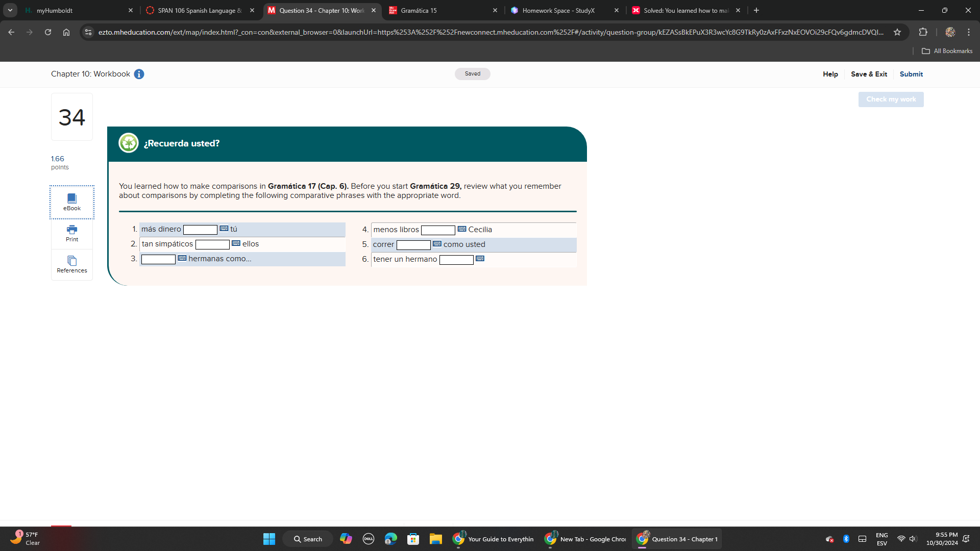Open 'New Tab - Google Chrome' taskbar window
The width and height of the screenshot is (980, 551).
[x=585, y=539]
